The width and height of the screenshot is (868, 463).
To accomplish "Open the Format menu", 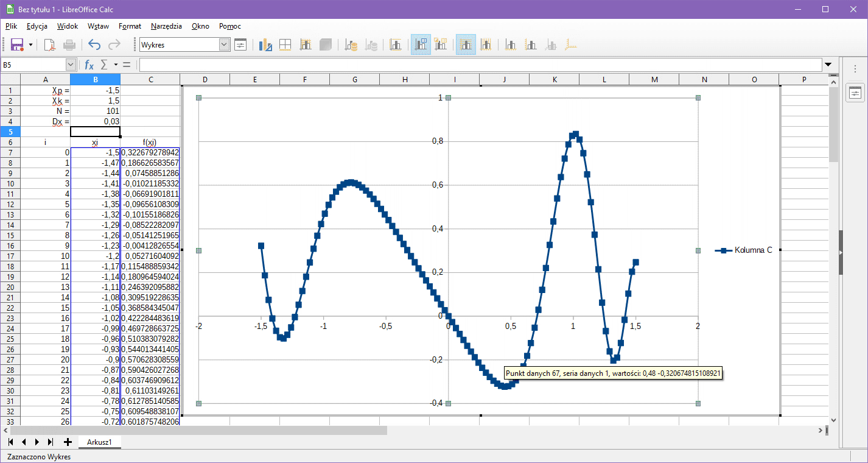I will pos(130,26).
